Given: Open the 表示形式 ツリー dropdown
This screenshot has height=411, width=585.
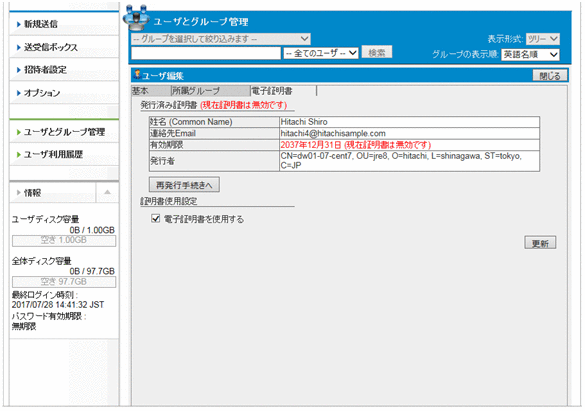Looking at the screenshot, I should [x=542, y=39].
